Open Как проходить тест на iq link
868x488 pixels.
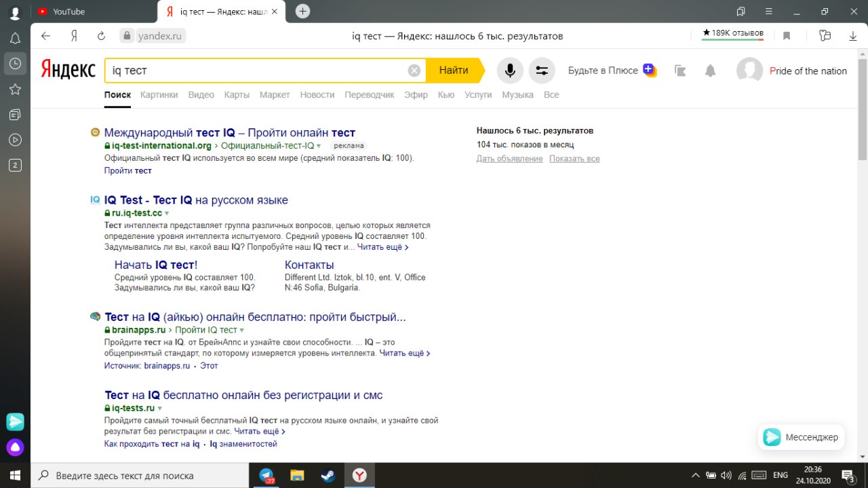tap(152, 444)
